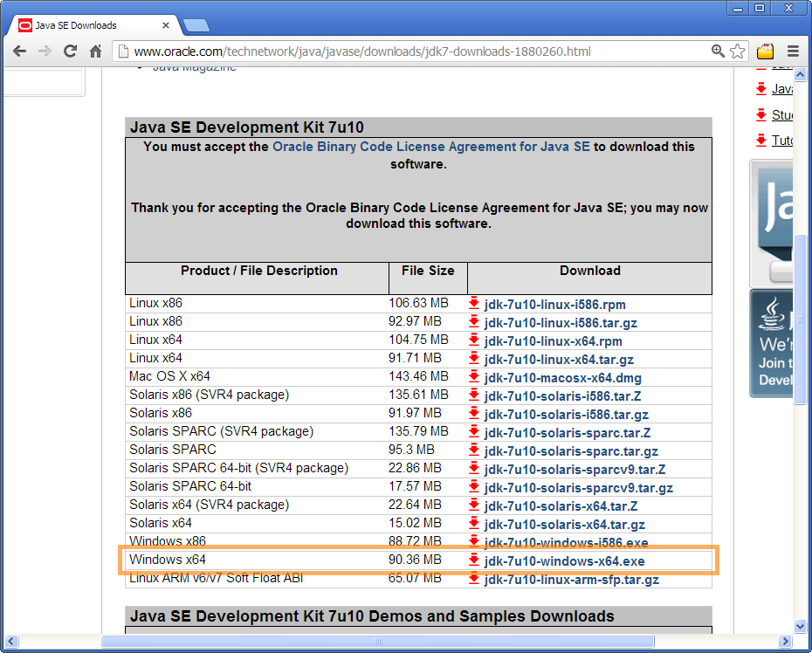
Task: Open the Chrome hamburger menu
Action: [x=793, y=52]
